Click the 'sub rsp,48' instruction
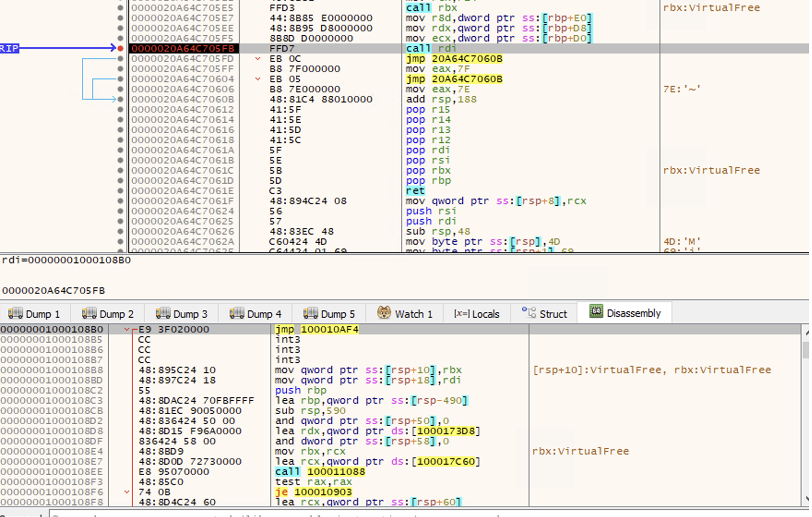Image resolution: width=812 pixels, height=517 pixels. pyautogui.click(x=437, y=231)
